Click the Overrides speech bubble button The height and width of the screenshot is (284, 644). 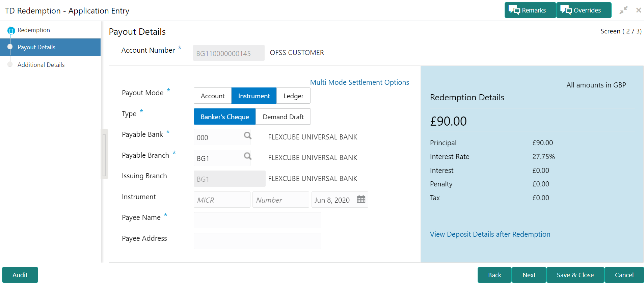584,10
